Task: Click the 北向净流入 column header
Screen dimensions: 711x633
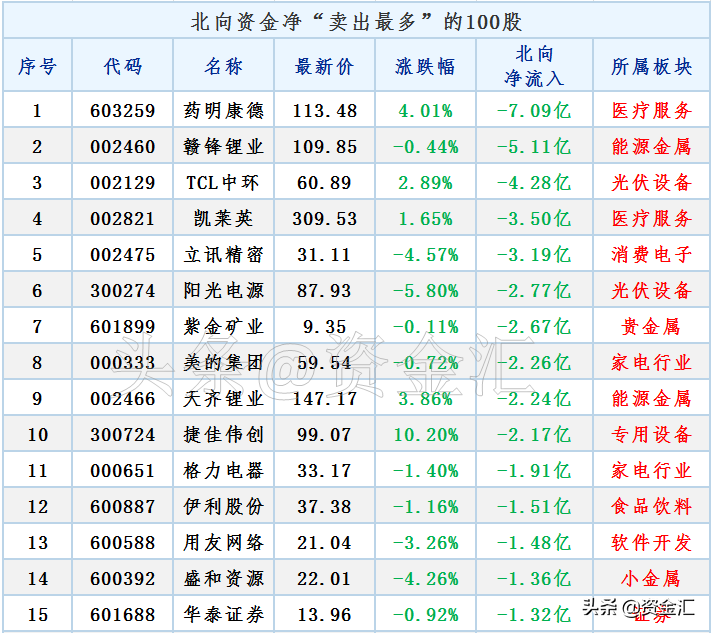Action: click(x=535, y=66)
